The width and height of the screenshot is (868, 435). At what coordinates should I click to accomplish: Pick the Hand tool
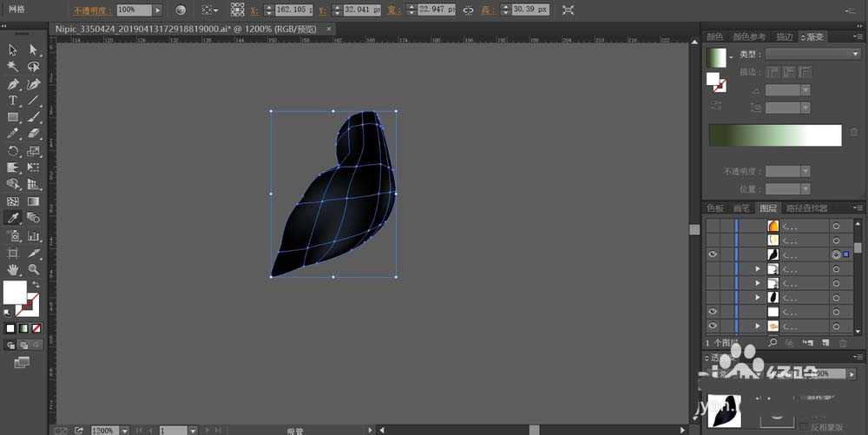point(13,269)
